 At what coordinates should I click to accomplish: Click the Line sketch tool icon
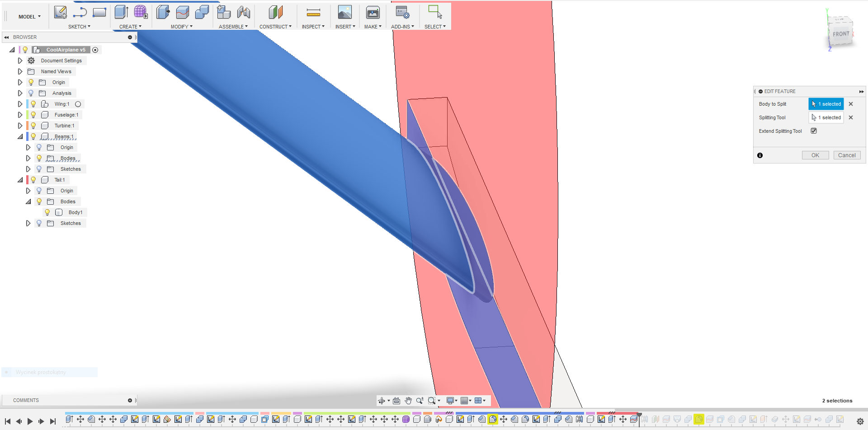(80, 12)
